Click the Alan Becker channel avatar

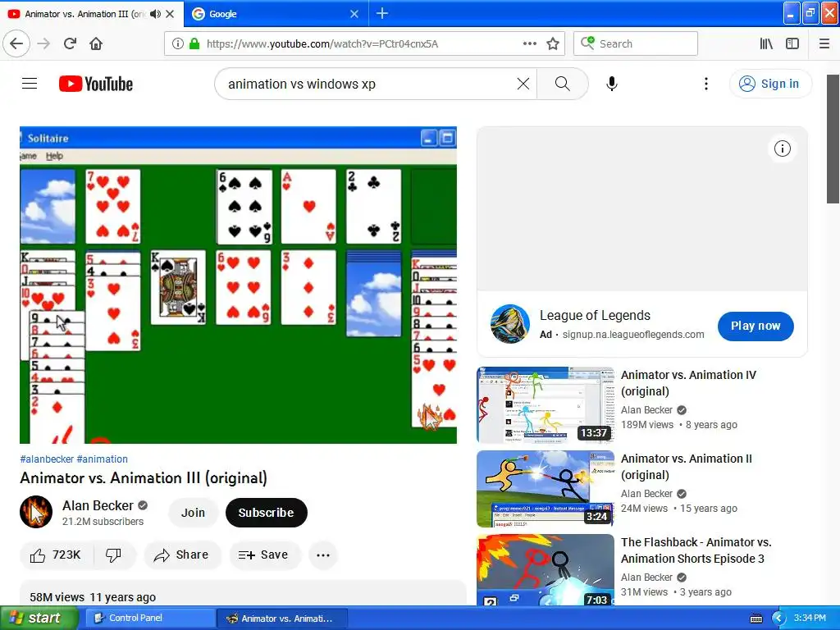coord(36,512)
